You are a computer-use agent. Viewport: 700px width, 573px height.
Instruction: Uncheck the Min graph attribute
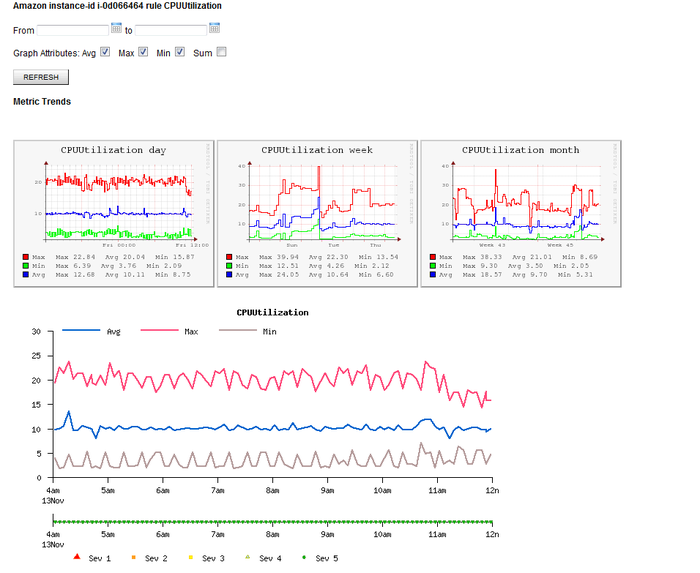tap(179, 52)
